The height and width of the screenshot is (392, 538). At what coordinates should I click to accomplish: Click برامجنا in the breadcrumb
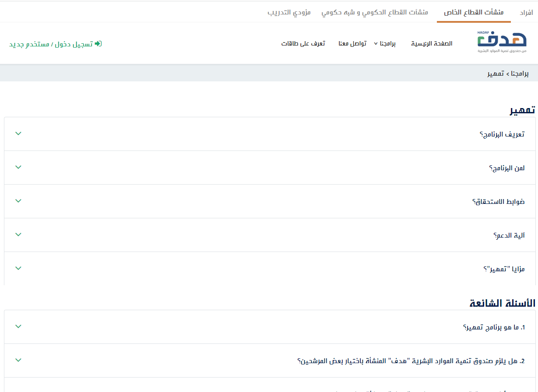tap(520, 73)
